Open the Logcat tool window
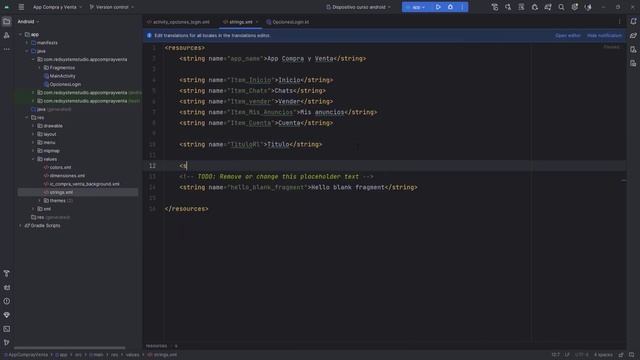This screenshot has width=640, height=360. click(x=7, y=287)
